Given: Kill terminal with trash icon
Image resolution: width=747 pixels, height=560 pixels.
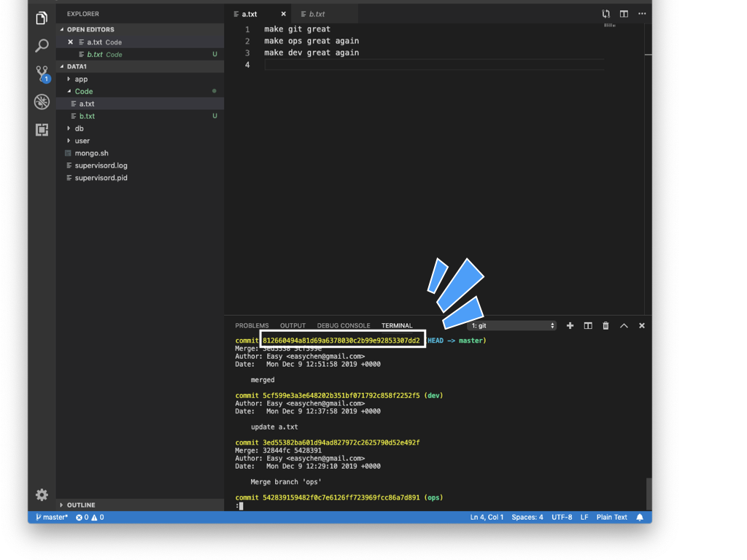Looking at the screenshot, I should (x=605, y=326).
